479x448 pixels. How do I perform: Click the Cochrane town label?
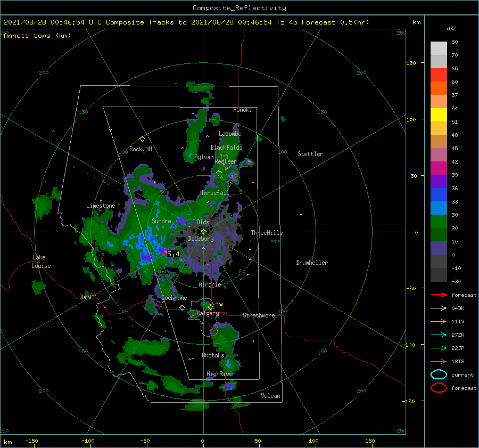[x=174, y=298]
